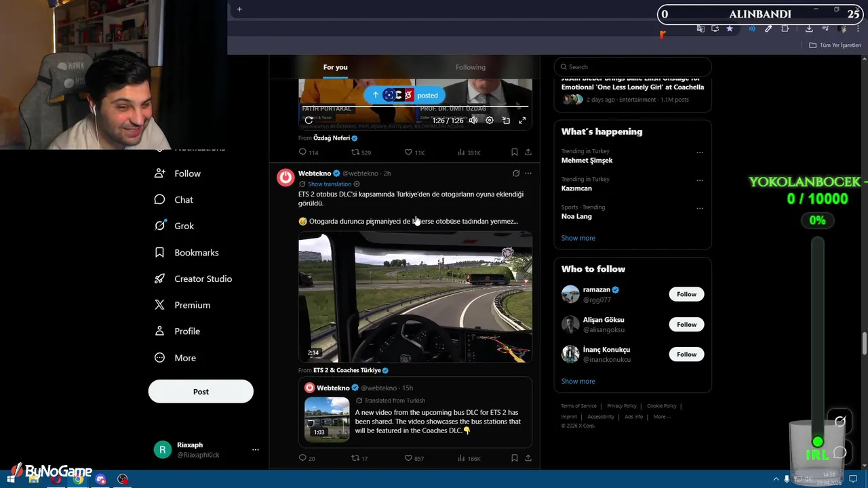Open the more menu on the Webtekno post
This screenshot has width=868, height=488.
click(x=528, y=174)
